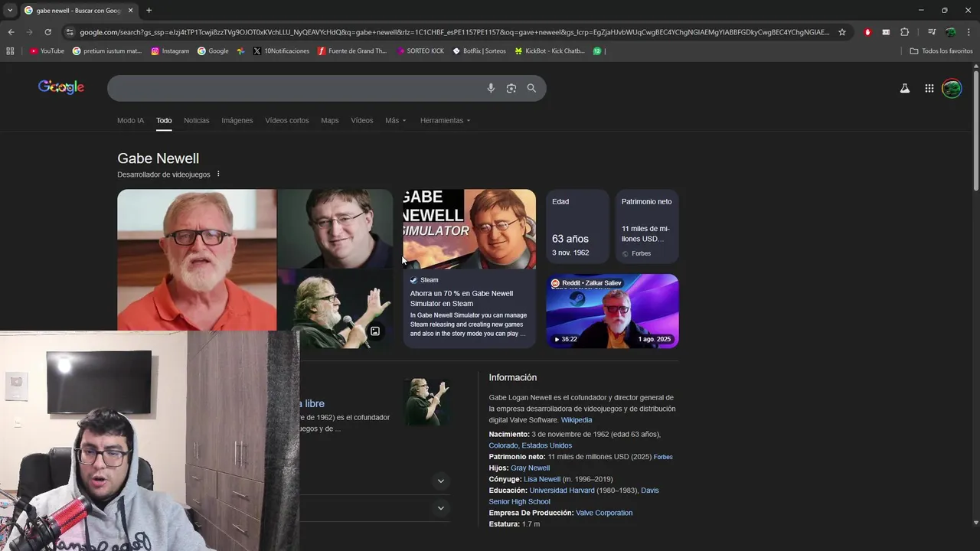Click the forward navigation arrow
Image resolution: width=980 pixels, height=551 pixels.
point(29,32)
